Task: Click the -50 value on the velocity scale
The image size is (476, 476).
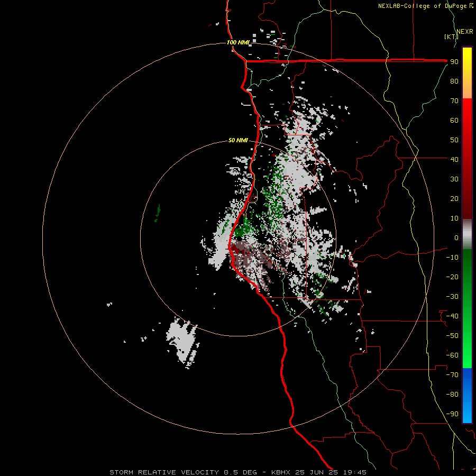Action: [452, 336]
